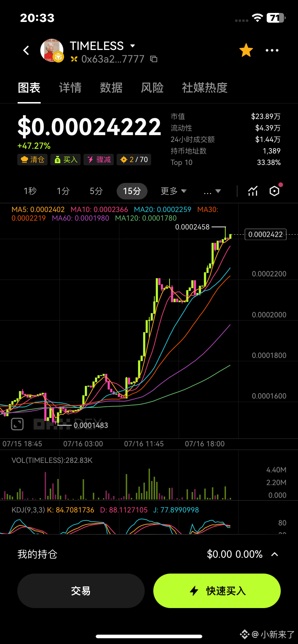Tap the fullscreen expand chart icon
The height and width of the screenshot is (644, 298).
(x=17, y=424)
